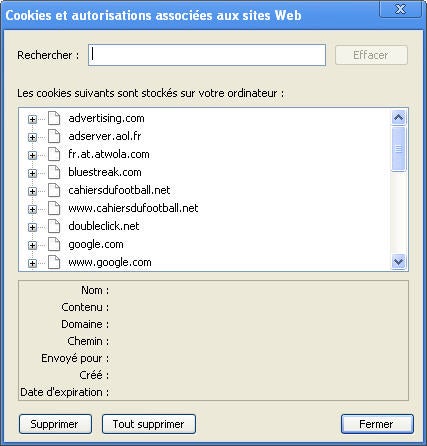Viewport: 427px width, 446px height.
Task: Expand the doubleclick.net cookie entry
Action: [x=32, y=227]
